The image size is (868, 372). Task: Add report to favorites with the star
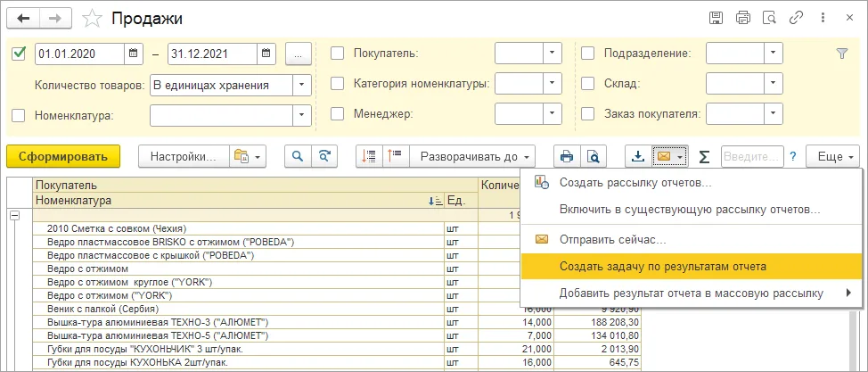[91, 19]
